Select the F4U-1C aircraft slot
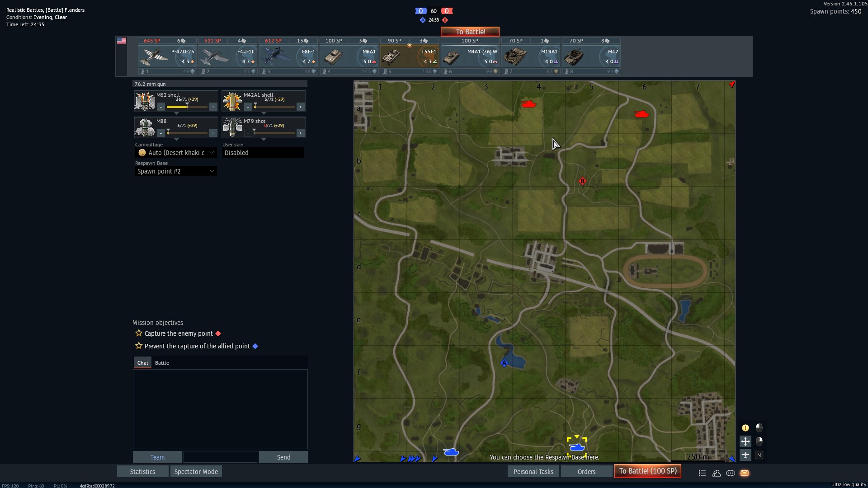The image size is (868, 488). 228,56
